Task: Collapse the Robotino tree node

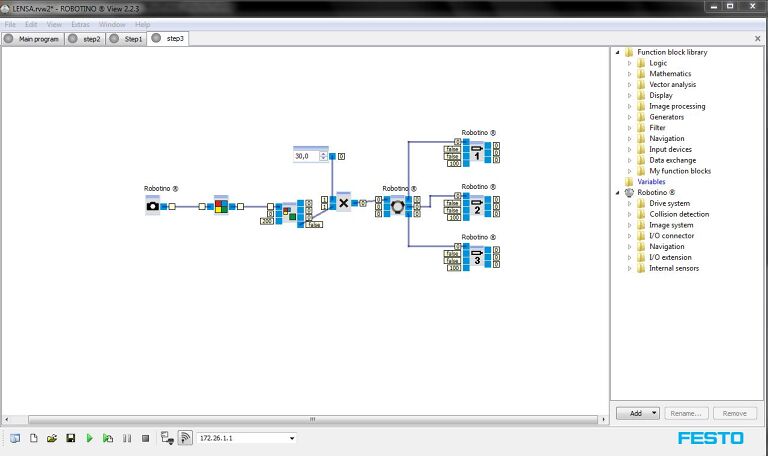Action: click(x=618, y=193)
